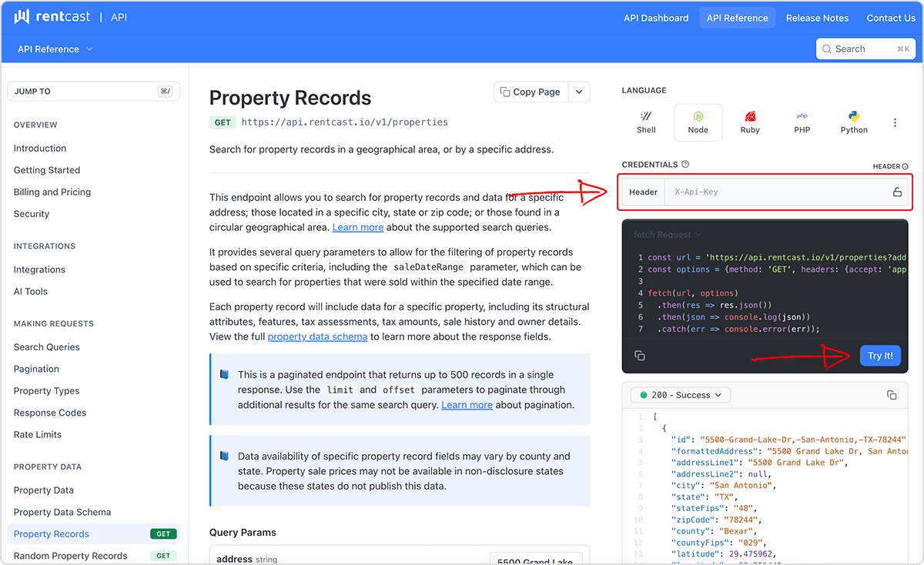Click the Credentials help question-mark icon
This screenshot has width=924, height=565.
(x=685, y=164)
